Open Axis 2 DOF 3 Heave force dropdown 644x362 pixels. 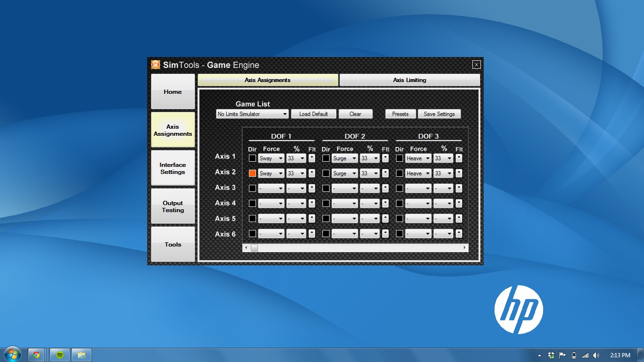418,173
